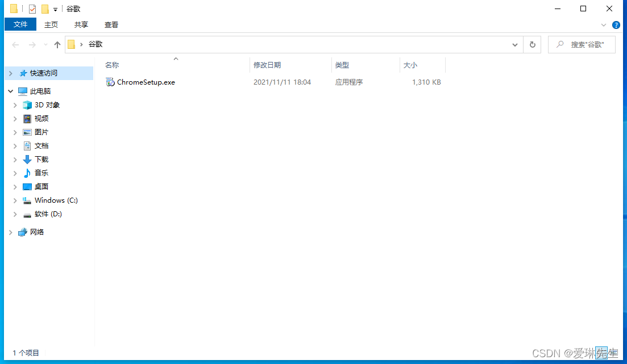Click the 此电脑 computer icon
The height and width of the screenshot is (364, 627).
(22, 91)
